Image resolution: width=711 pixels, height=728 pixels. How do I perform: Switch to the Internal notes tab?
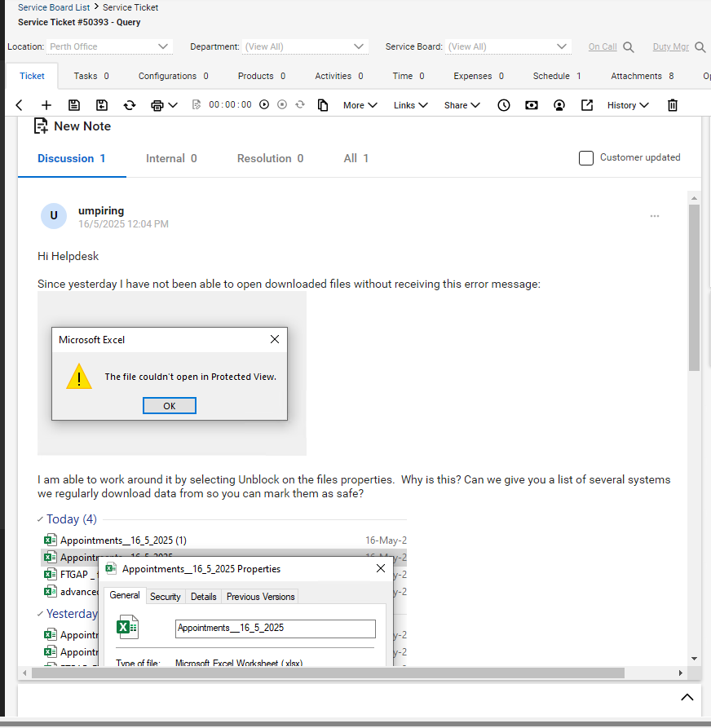coord(171,159)
